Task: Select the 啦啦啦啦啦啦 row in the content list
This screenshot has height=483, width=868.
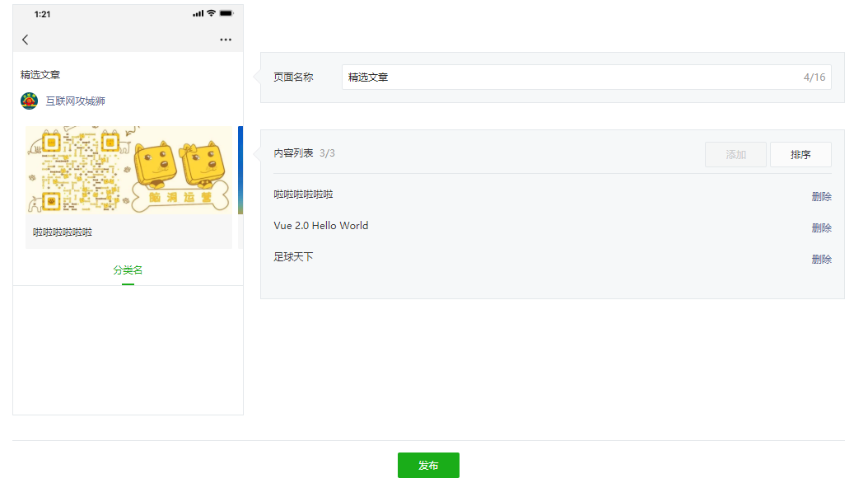Action: pos(303,195)
